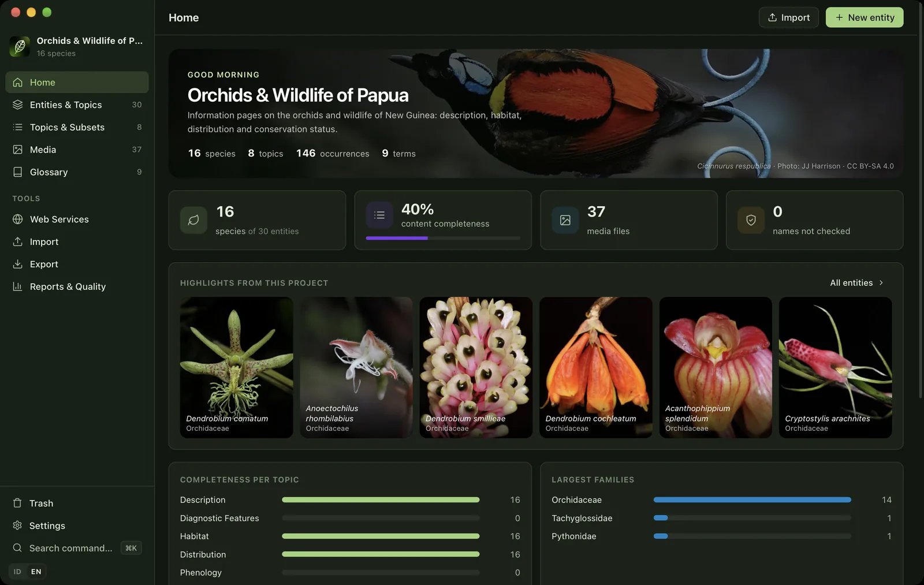
Task: Click the Description completeness bar
Action: click(x=381, y=500)
